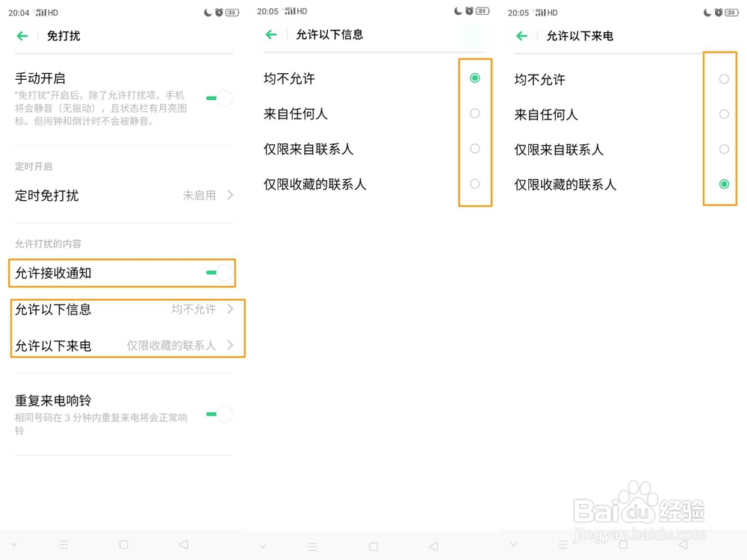Open 允许以下来电 via its chevron
Screen dimensions: 747x560
(x=230, y=345)
